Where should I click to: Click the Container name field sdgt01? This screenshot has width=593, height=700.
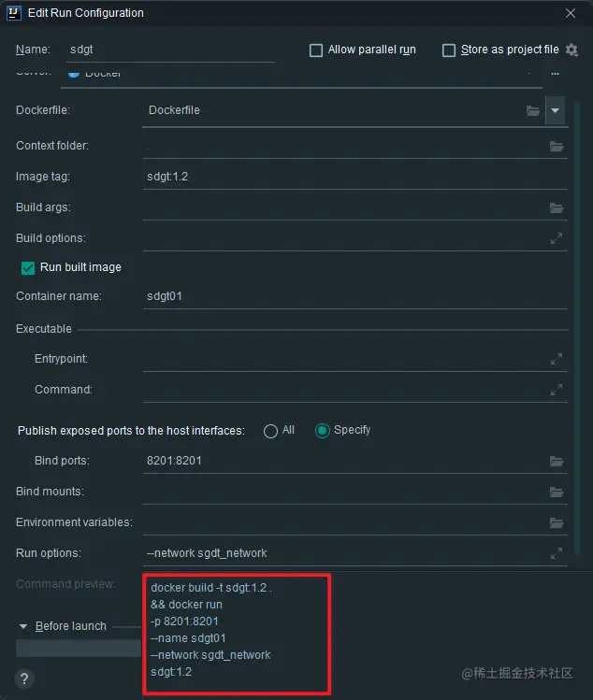click(x=355, y=296)
